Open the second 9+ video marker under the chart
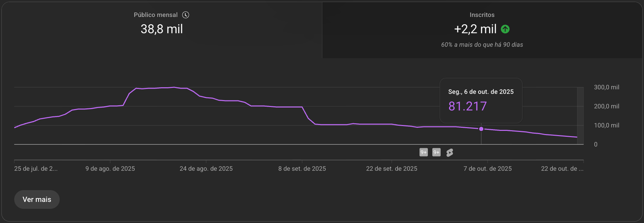 436,152
